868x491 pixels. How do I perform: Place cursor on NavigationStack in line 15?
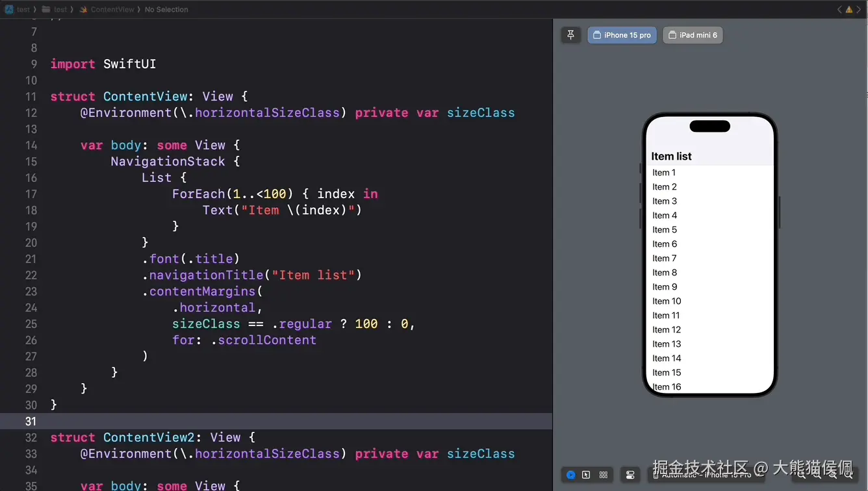(x=168, y=162)
